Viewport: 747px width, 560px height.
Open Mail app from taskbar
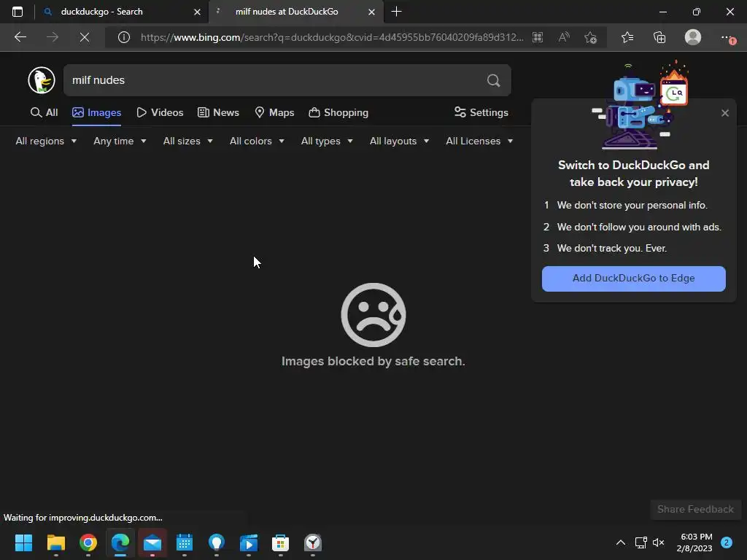click(x=152, y=542)
